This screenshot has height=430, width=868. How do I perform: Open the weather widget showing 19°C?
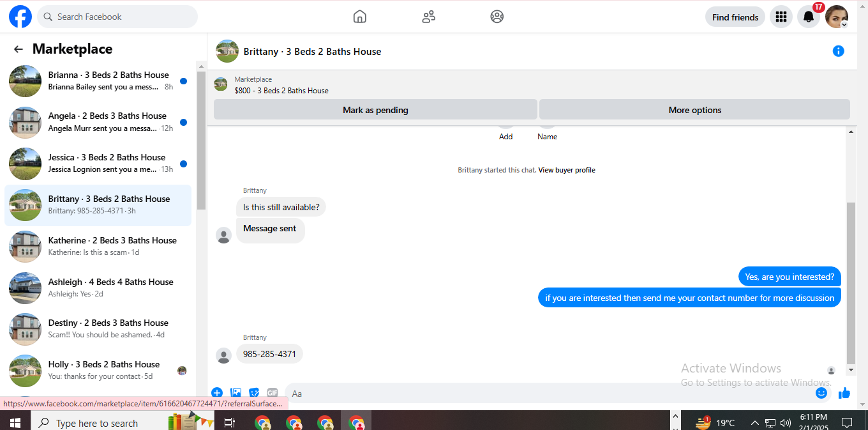(x=715, y=422)
